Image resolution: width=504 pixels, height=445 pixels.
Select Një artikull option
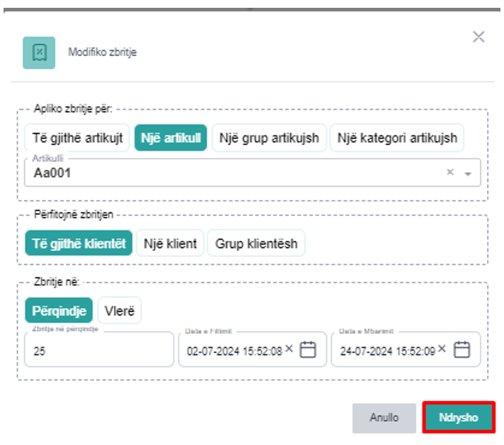pyautogui.click(x=171, y=137)
